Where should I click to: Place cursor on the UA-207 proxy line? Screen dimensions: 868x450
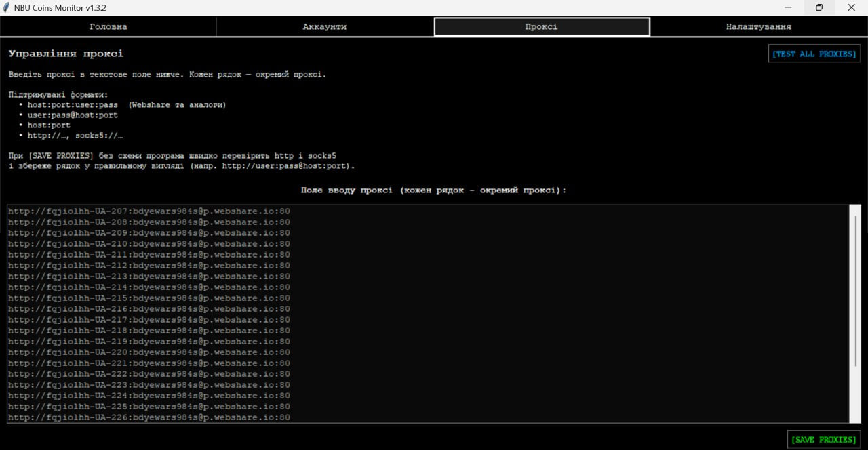[x=149, y=211]
